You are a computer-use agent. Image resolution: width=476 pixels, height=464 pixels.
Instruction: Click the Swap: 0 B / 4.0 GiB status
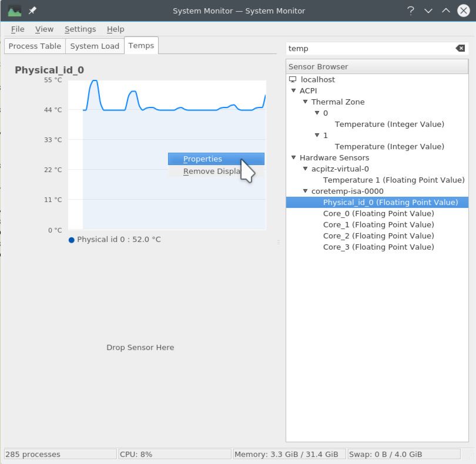click(x=404, y=454)
